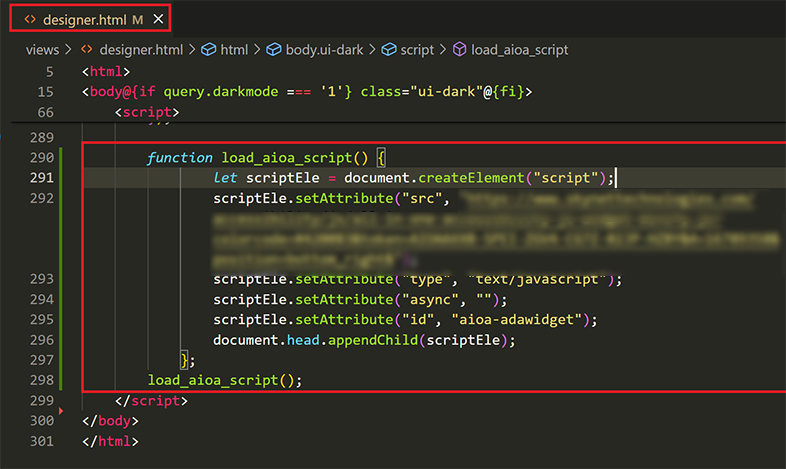Click line number 299 in the gutter
Viewport: 786px width, 469px height.
tap(42, 401)
